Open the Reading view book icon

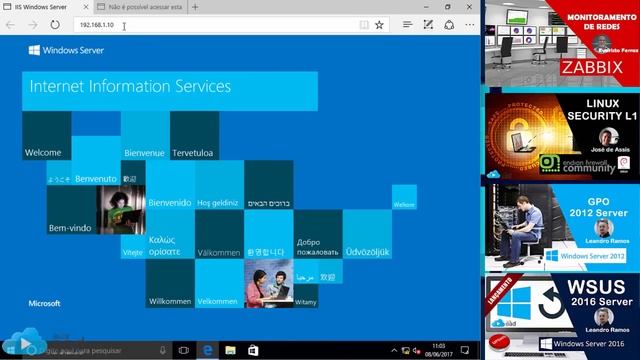[x=364, y=25]
